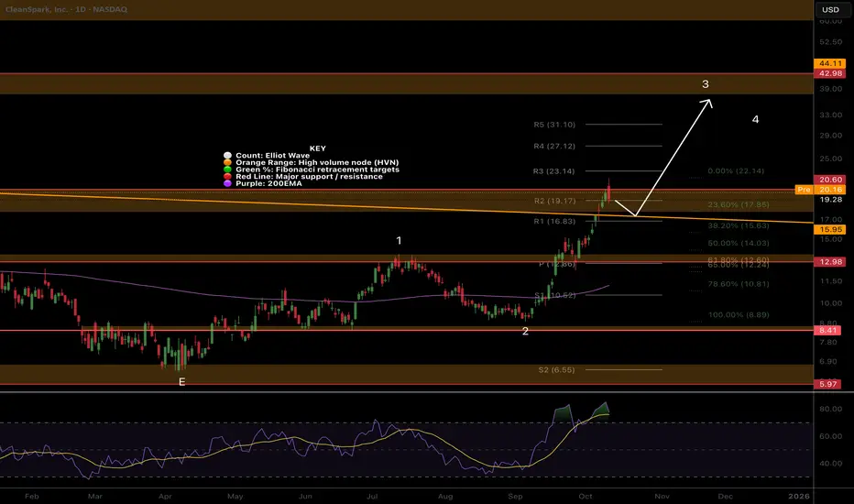Click the CleanSpark, Inc. chart title
The image size is (854, 504).
[x=67, y=9]
